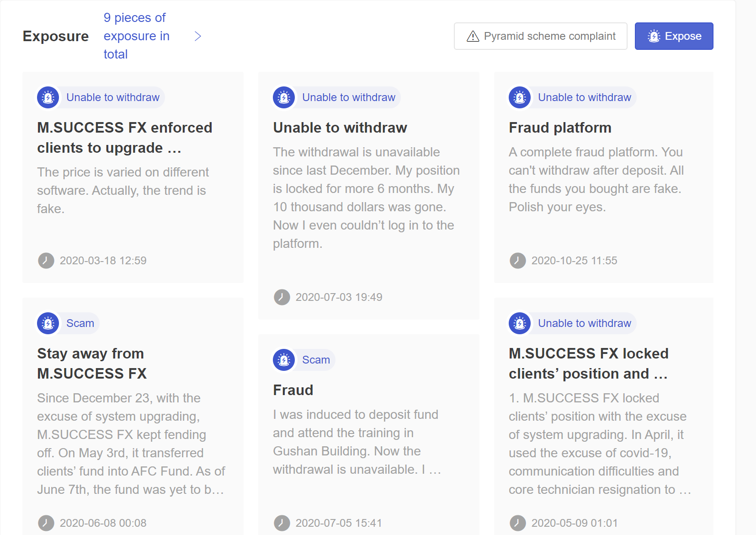Click clock icon next to 2020-07-03 19:49
This screenshot has width=756, height=535.
pyautogui.click(x=282, y=297)
